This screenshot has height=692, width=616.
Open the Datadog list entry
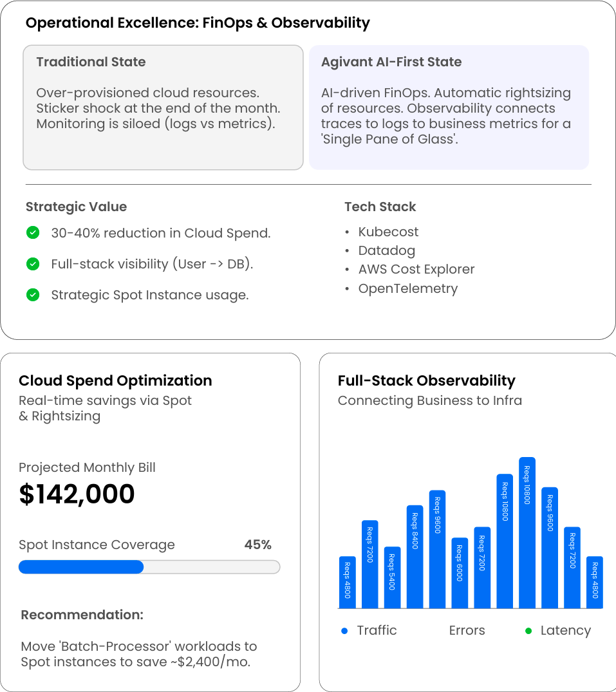tap(386, 250)
